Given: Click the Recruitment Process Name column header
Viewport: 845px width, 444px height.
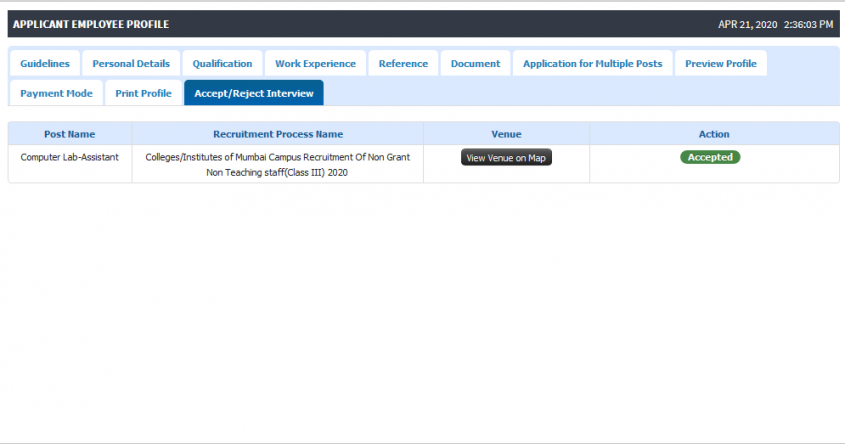Looking at the screenshot, I should (278, 134).
